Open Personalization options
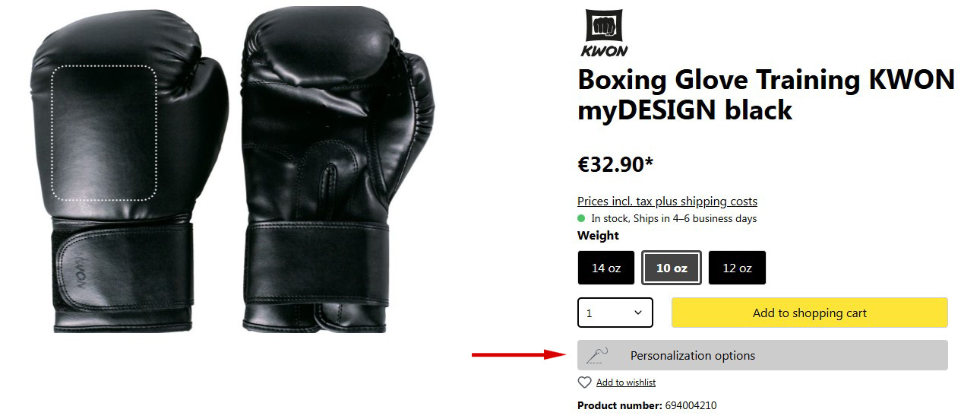Screen dimensions: 980x419 [x=763, y=355]
